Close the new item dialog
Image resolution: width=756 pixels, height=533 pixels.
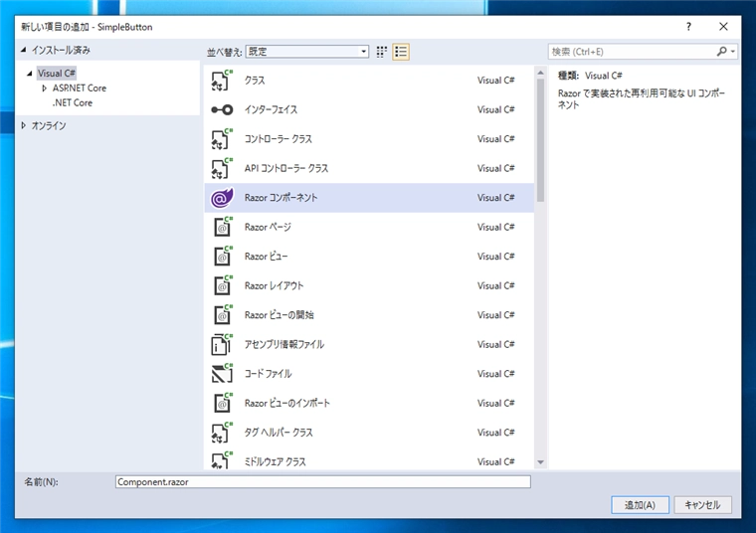point(723,27)
